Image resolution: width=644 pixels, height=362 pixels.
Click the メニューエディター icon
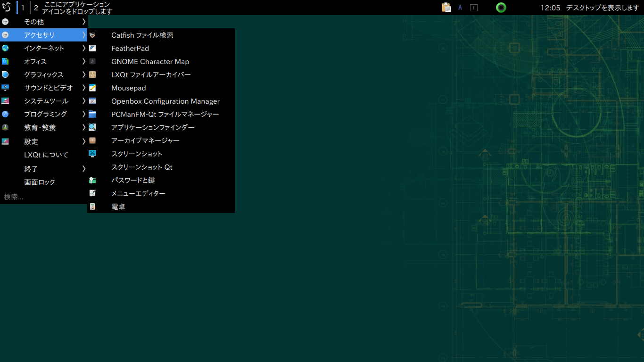tap(92, 193)
